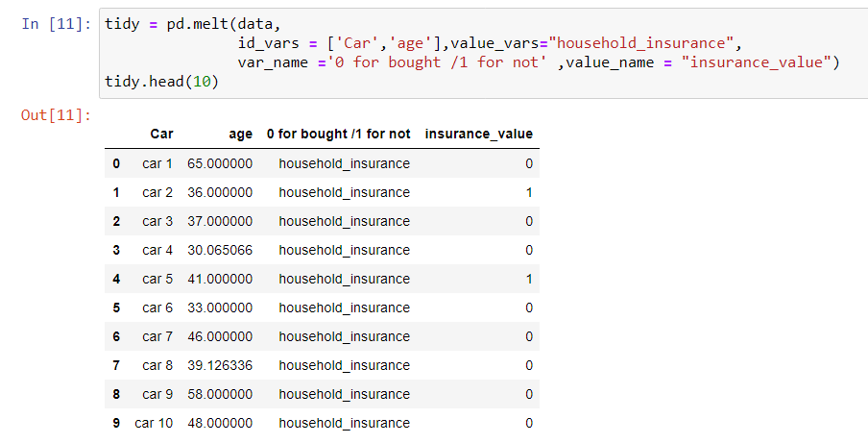Click the car 7 cell

click(157, 336)
